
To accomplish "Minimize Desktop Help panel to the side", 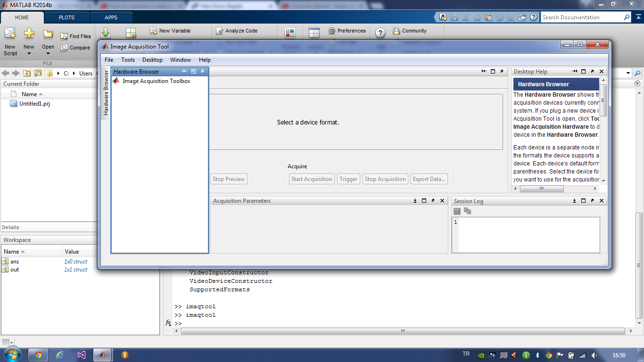I will [x=575, y=71].
